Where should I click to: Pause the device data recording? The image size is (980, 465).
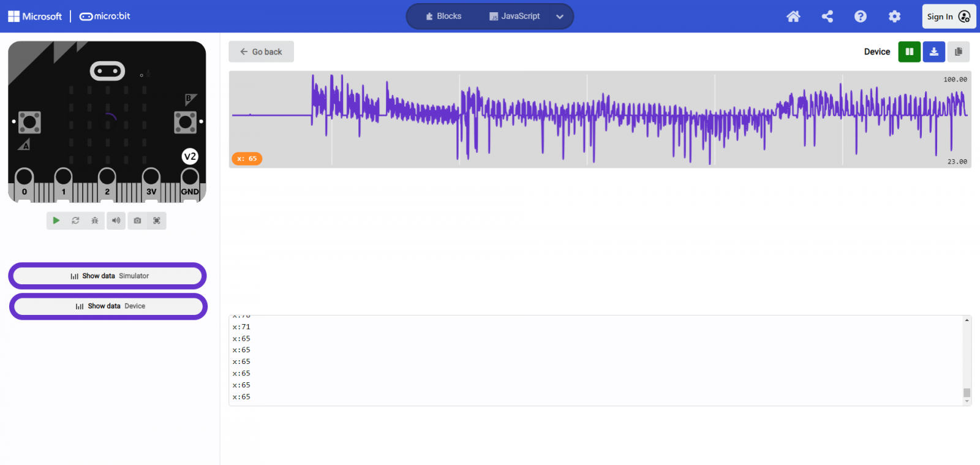tap(910, 51)
